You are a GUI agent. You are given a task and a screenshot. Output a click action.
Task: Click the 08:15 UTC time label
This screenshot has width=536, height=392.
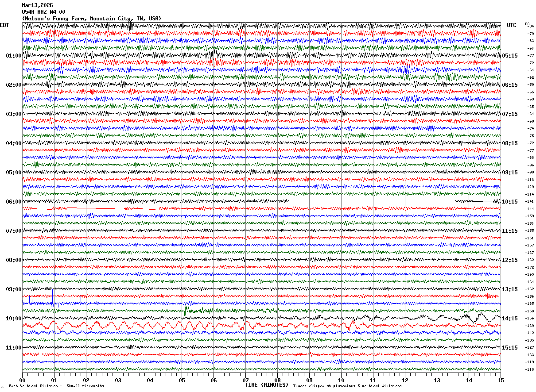[510, 143]
